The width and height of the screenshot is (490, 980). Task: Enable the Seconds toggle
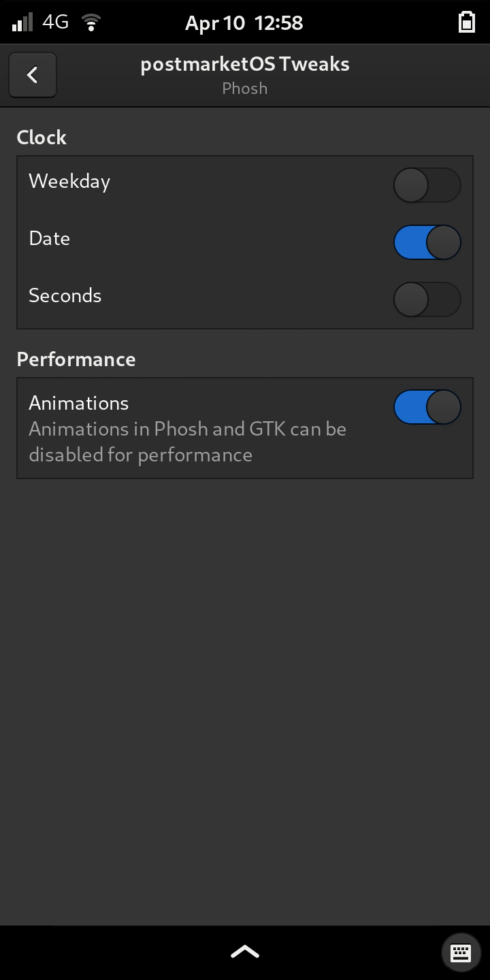[427, 299]
